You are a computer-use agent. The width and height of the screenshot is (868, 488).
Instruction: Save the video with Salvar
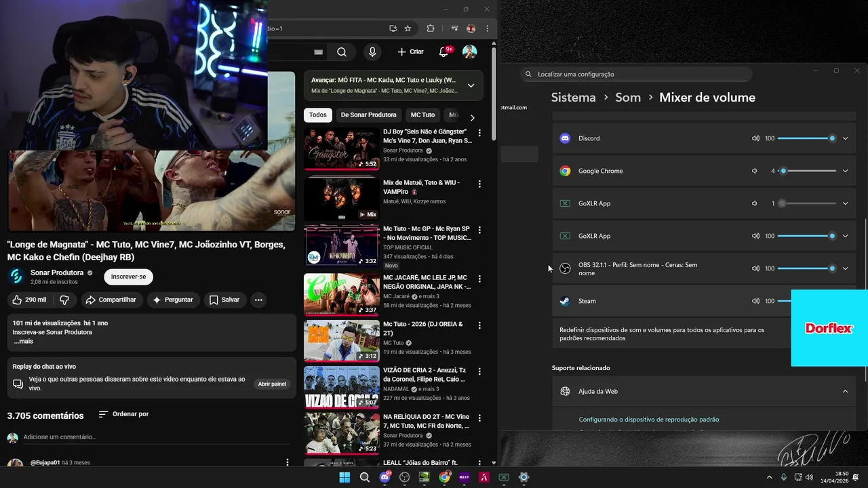click(x=224, y=300)
